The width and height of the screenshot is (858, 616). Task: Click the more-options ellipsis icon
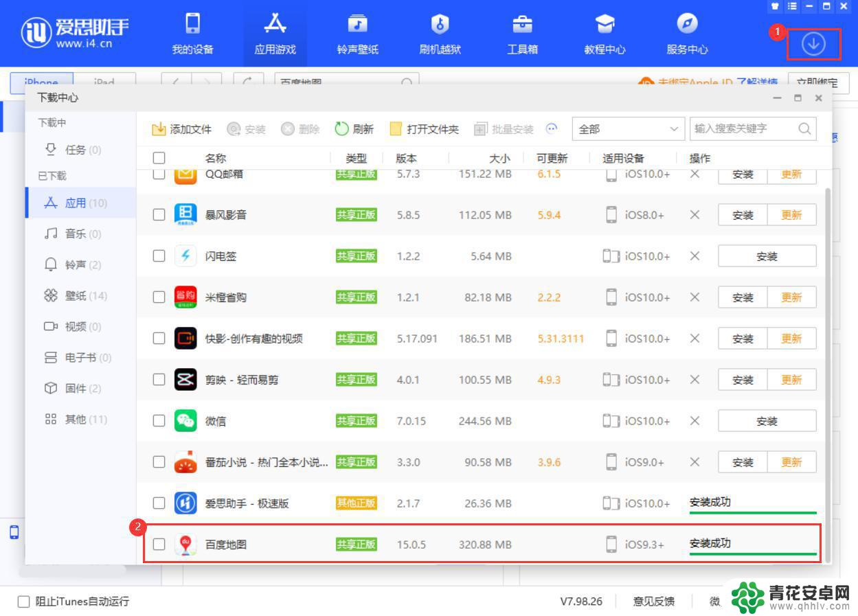pos(552,128)
